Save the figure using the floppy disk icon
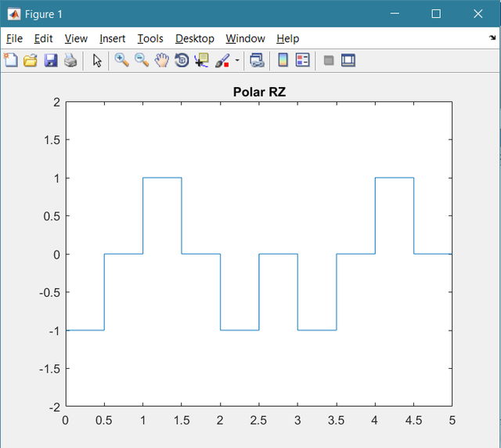 [x=51, y=60]
